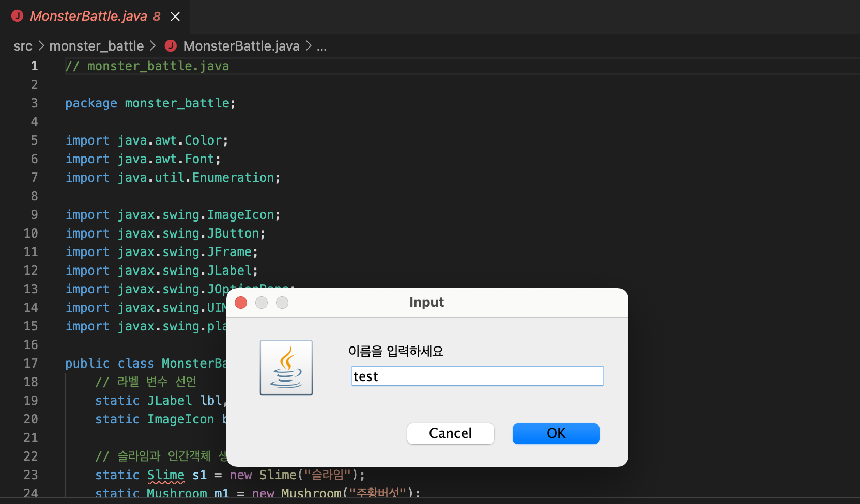Click OK to confirm the name
Image resolution: width=860 pixels, height=504 pixels.
pyautogui.click(x=556, y=433)
